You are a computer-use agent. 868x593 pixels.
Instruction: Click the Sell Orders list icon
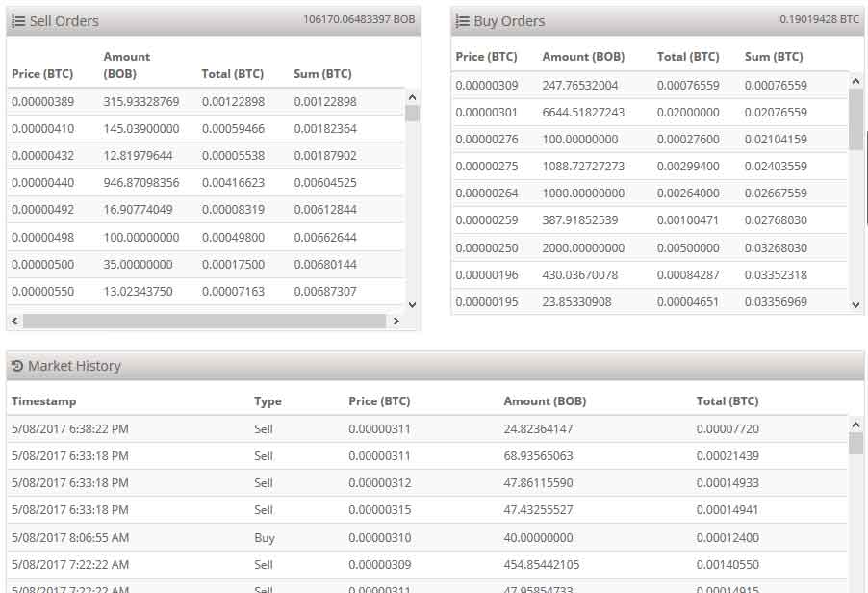click(x=18, y=21)
